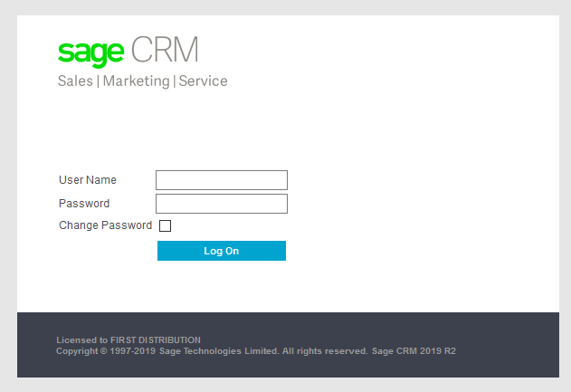571x392 pixels.
Task: Click the word Sales in tagline
Action: (75, 81)
